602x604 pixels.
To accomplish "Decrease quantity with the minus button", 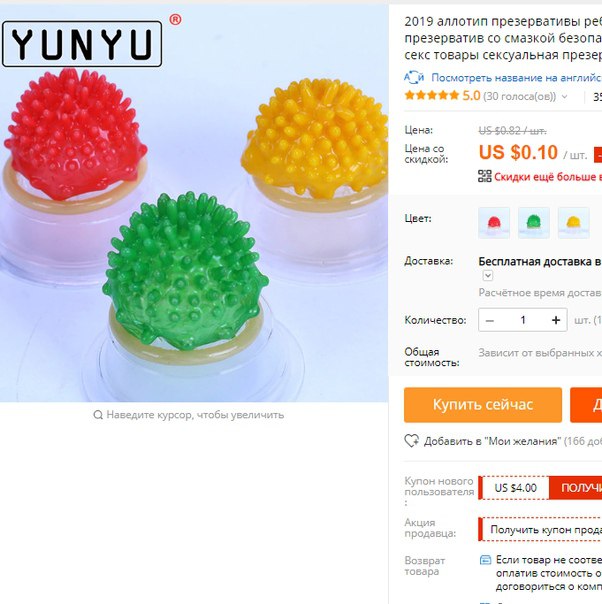I will [490, 320].
